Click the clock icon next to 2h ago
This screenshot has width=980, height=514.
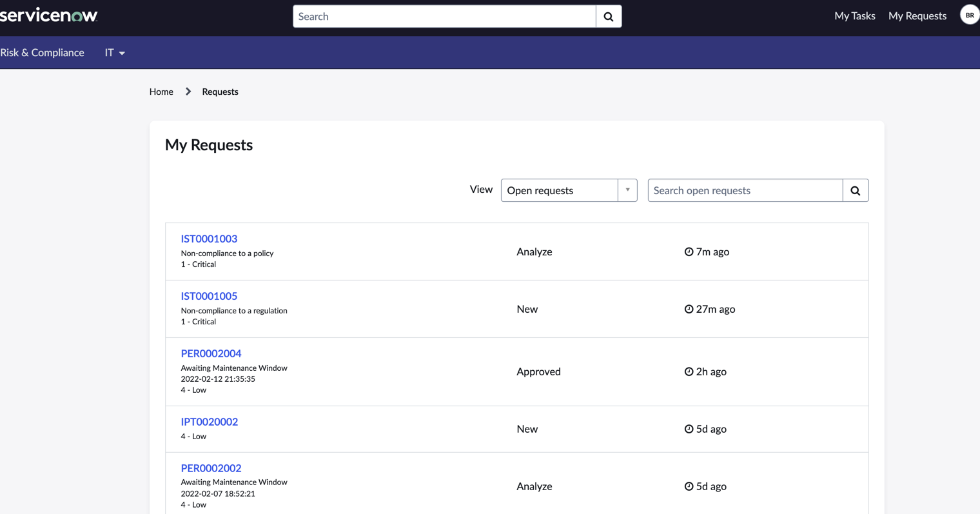point(689,371)
